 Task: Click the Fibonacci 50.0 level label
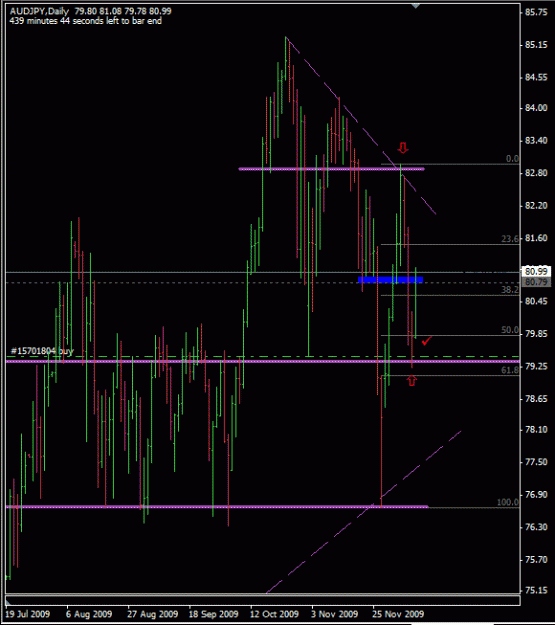(510, 330)
